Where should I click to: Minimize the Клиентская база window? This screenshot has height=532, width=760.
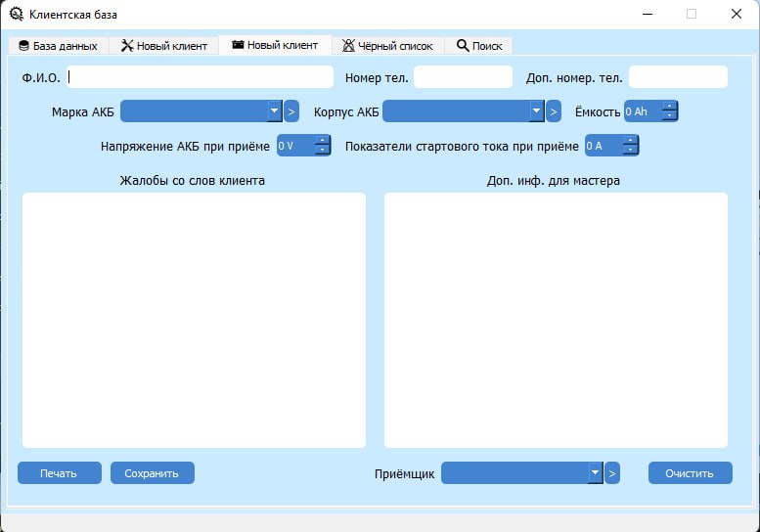[x=648, y=14]
